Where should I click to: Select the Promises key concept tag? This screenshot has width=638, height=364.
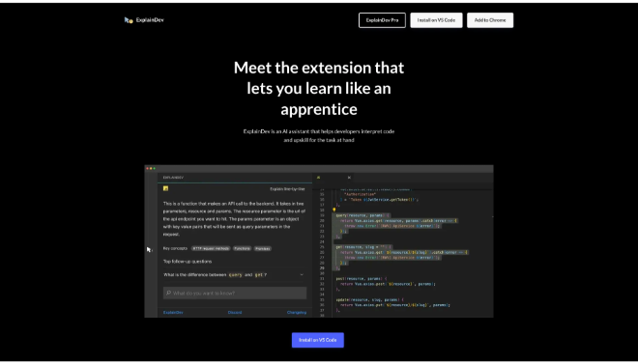(x=262, y=248)
